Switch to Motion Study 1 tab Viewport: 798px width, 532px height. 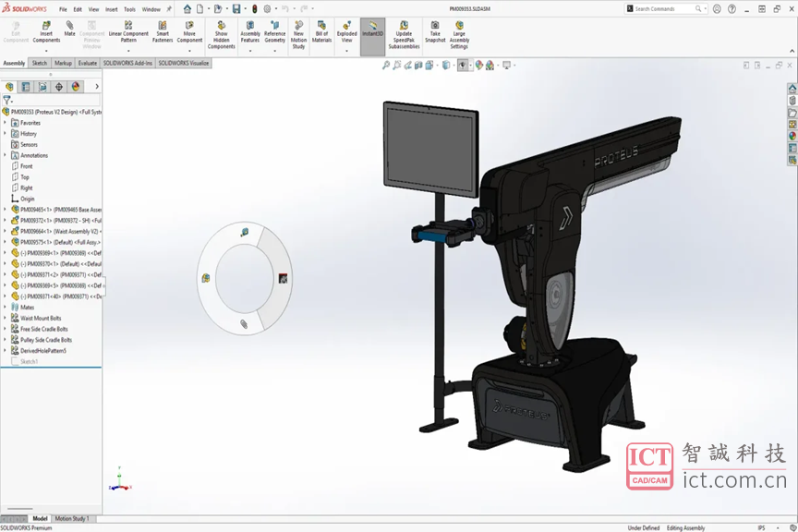72,518
